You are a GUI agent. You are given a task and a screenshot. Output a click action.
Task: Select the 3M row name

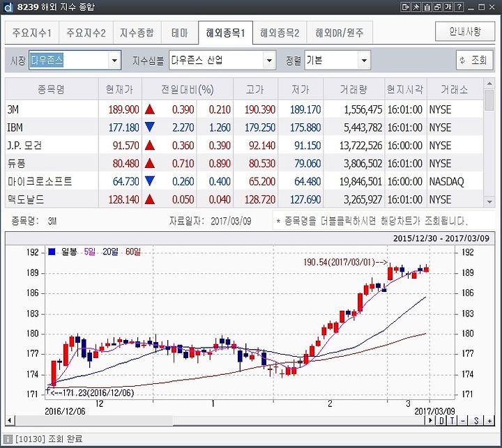click(x=13, y=110)
